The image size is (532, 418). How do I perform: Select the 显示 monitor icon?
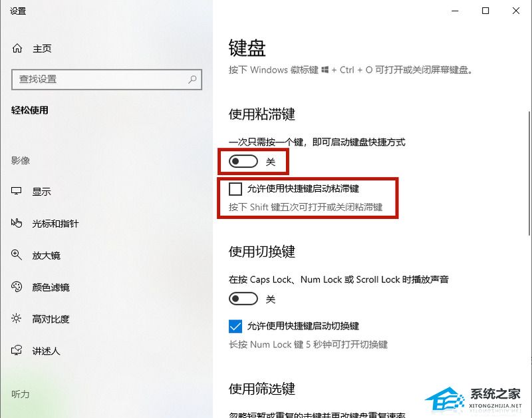[x=16, y=191]
